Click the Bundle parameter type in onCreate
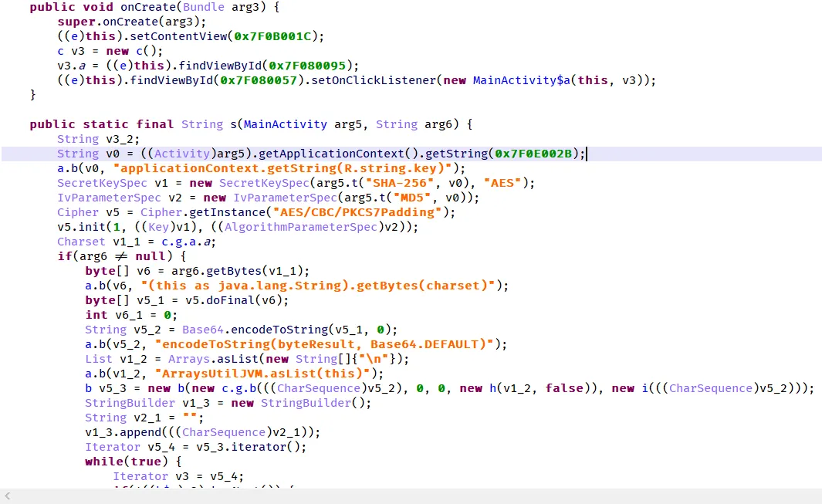Image resolution: width=822 pixels, height=504 pixels. click(202, 8)
